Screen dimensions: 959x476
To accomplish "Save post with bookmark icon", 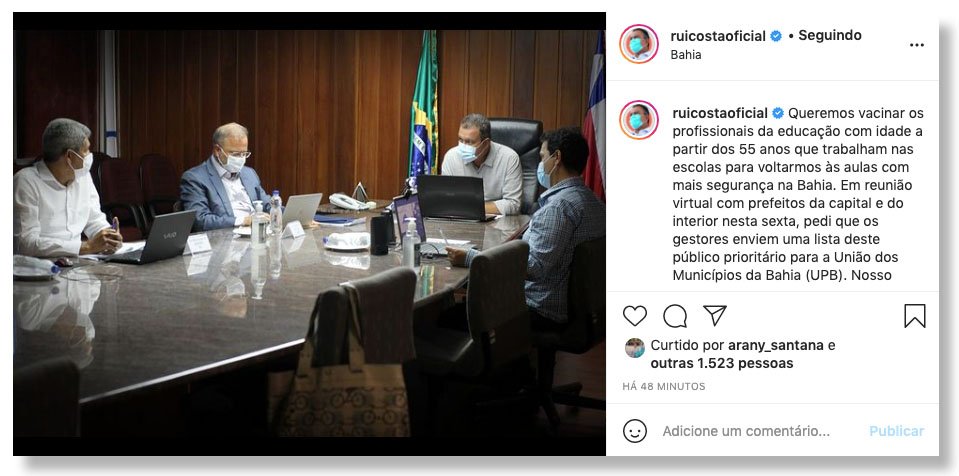I will (x=914, y=316).
